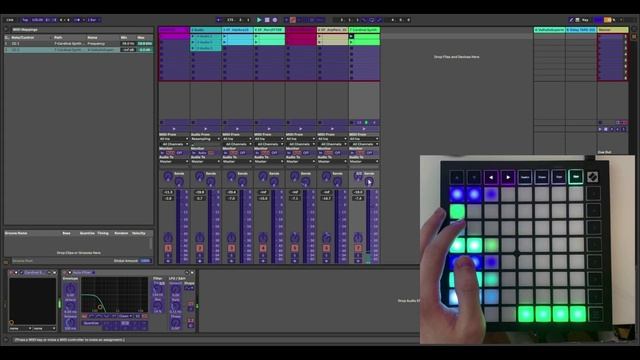Toggle Auto Filter device activator
Viewport: 640px width, 360px height.
coord(65,273)
